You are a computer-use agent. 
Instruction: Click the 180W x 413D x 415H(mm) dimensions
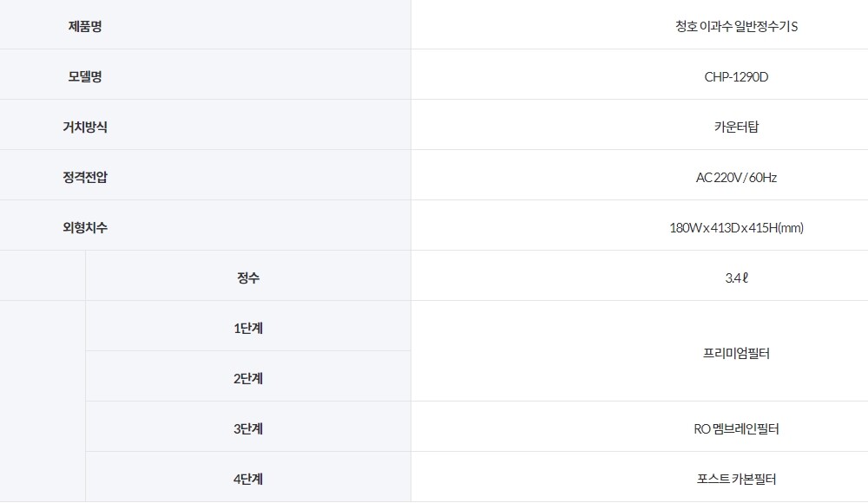tap(736, 228)
